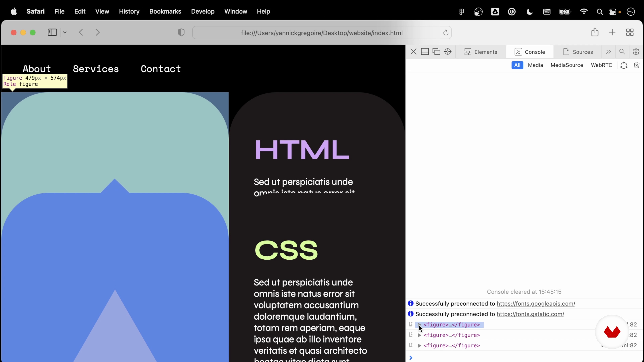Clear the console with the trash icon
This screenshot has width=644, height=362.
637,65
